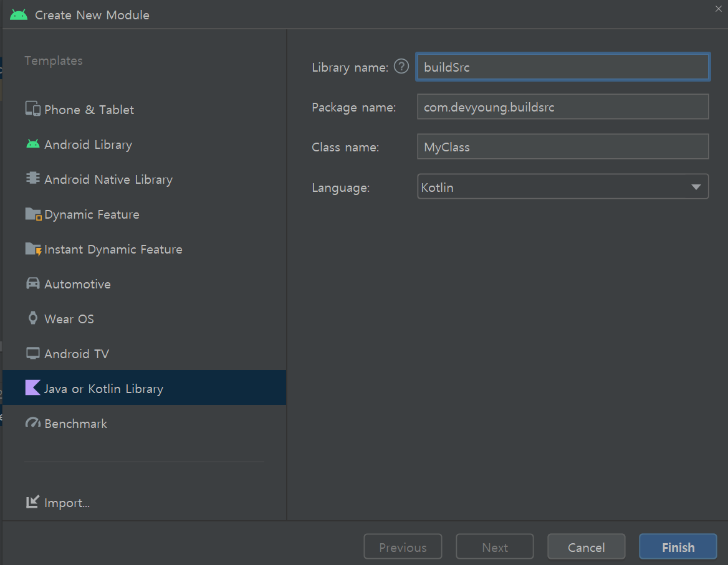Viewport: 728px width, 565px height.
Task: Click the Package name field com.devyoung.buildsrc
Action: click(563, 107)
